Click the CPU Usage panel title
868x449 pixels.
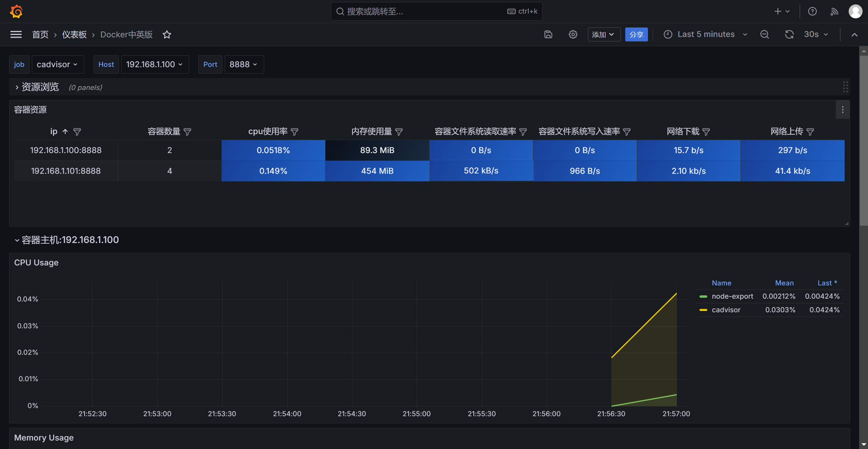point(36,263)
